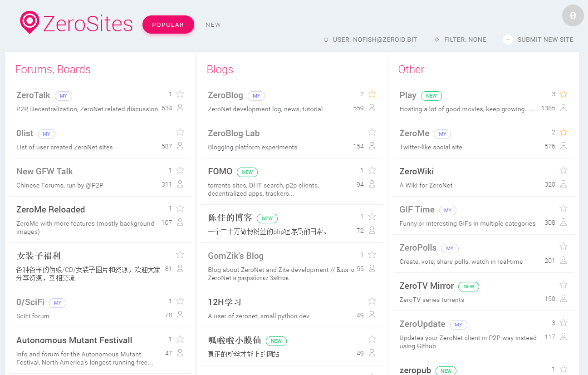Open the 0/SciFi forum link
Screen dimensions: 588x375
tap(30, 302)
